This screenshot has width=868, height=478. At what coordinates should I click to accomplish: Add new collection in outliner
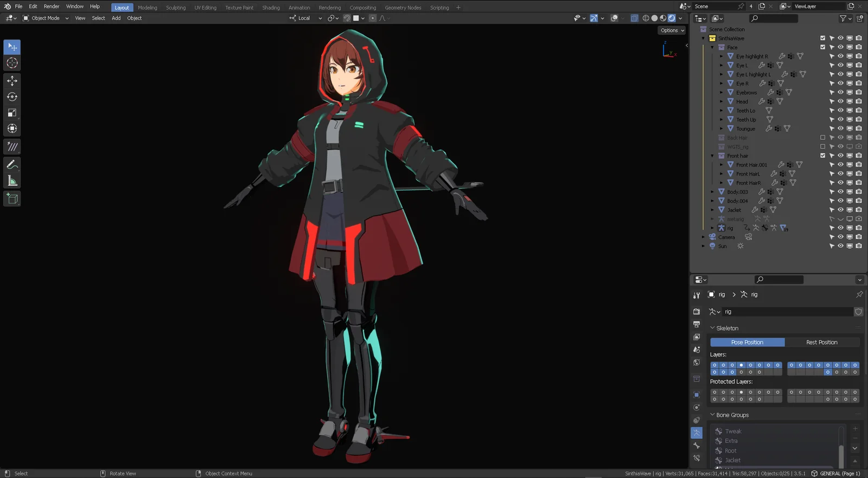click(x=860, y=18)
